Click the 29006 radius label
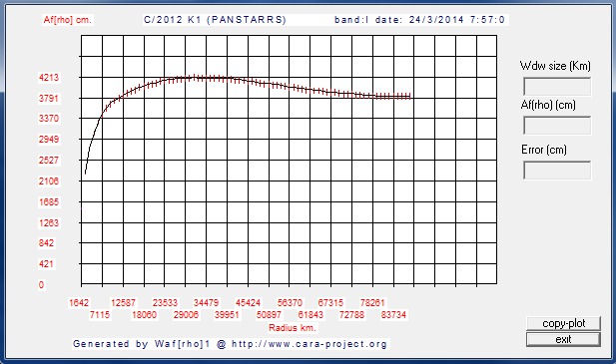The image size is (616, 364). (x=186, y=314)
